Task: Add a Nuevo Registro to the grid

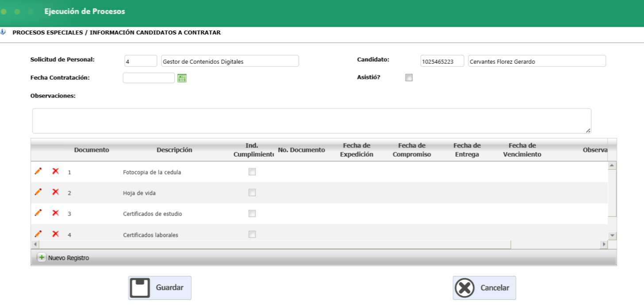Action: click(63, 257)
